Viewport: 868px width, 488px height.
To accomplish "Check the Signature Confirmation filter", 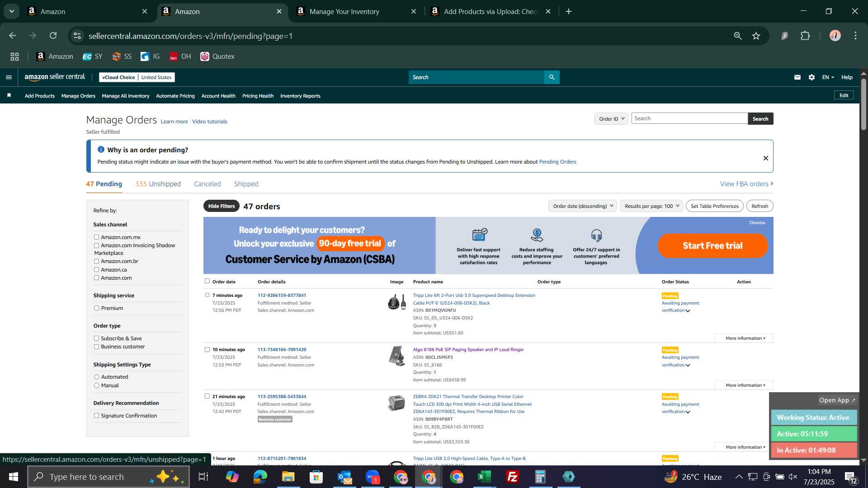I will pyautogui.click(x=96, y=416).
